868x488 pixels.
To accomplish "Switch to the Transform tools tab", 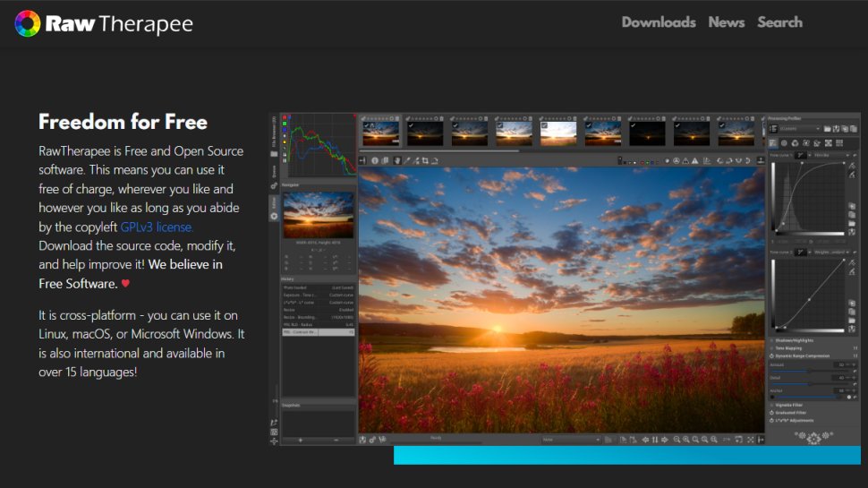I will click(x=816, y=143).
